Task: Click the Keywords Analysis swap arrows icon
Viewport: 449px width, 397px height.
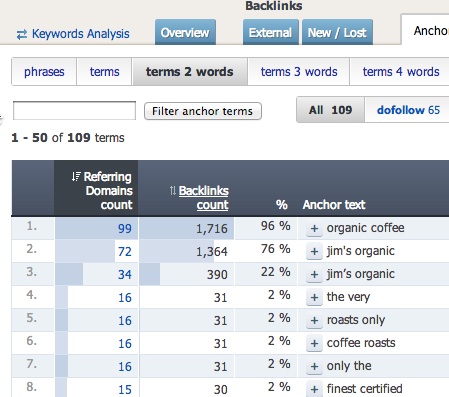Action: point(22,34)
